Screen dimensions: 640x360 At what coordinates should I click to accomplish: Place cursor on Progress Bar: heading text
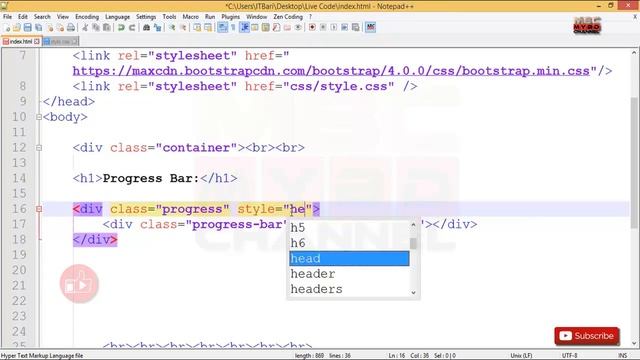pos(151,178)
